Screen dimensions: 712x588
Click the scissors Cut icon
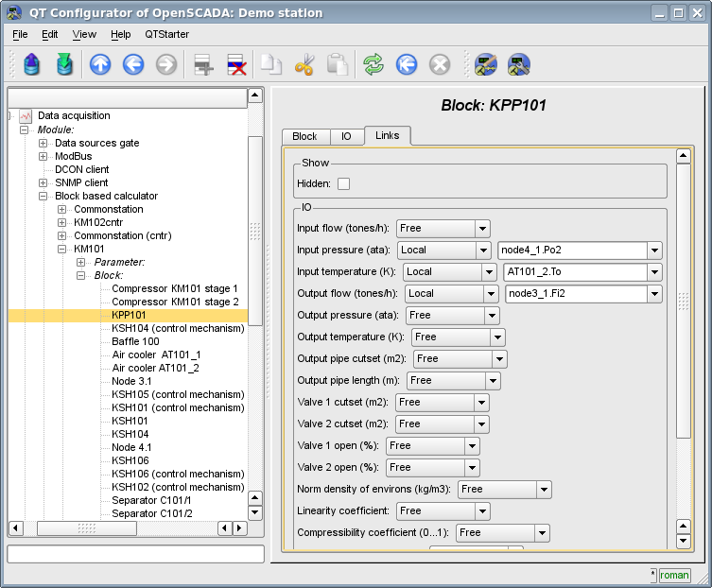304,64
